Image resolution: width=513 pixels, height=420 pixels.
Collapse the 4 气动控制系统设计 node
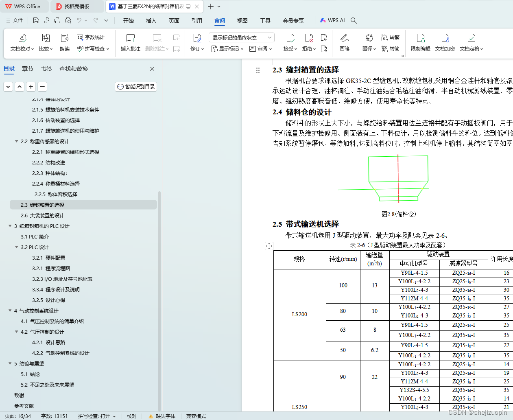click(x=10, y=311)
